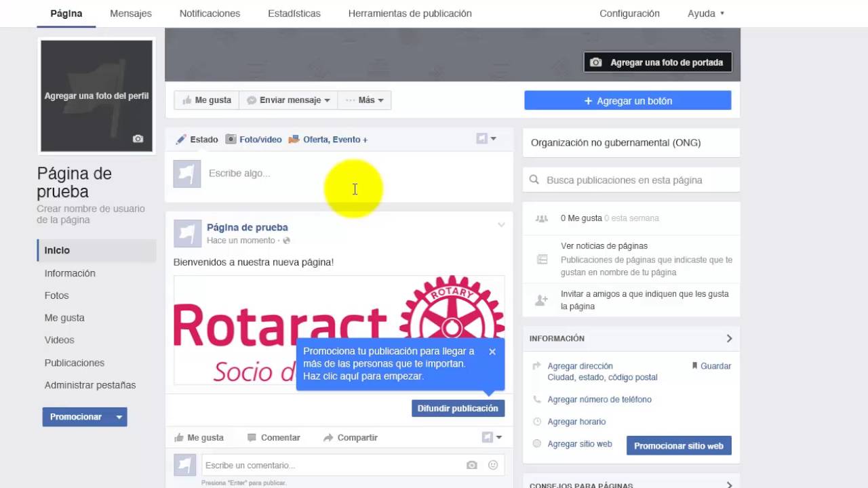Click the pencil Estado icon

coord(181,139)
